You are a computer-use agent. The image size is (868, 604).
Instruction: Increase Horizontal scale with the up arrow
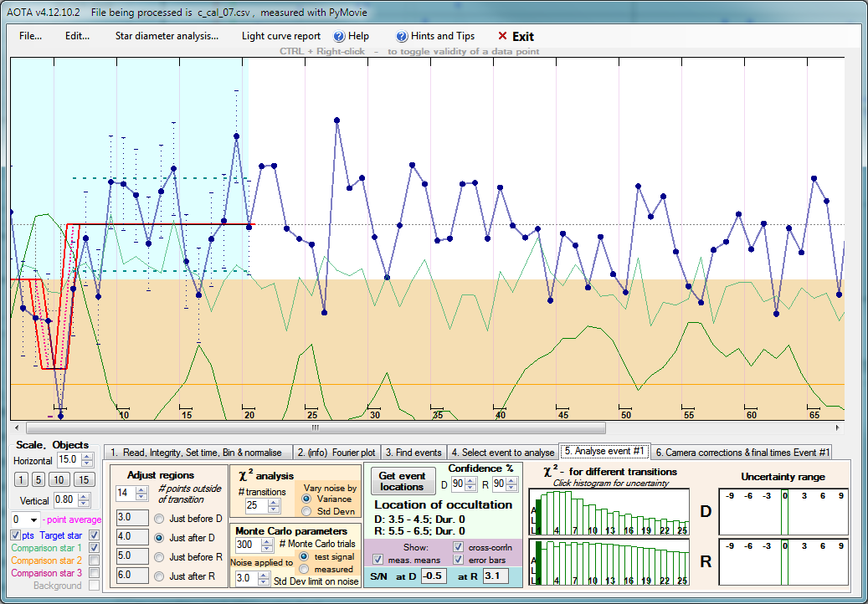87,457
